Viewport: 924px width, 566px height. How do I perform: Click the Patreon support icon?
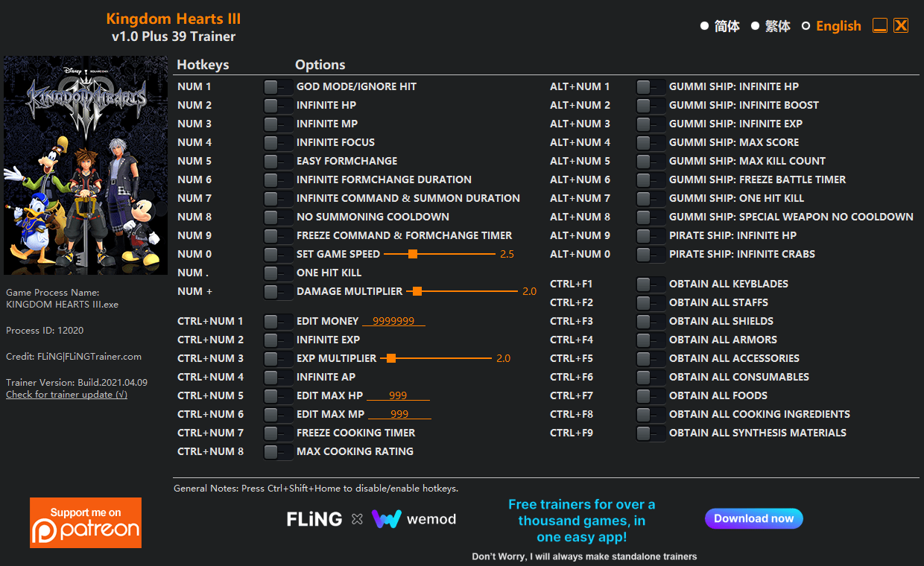tap(85, 522)
